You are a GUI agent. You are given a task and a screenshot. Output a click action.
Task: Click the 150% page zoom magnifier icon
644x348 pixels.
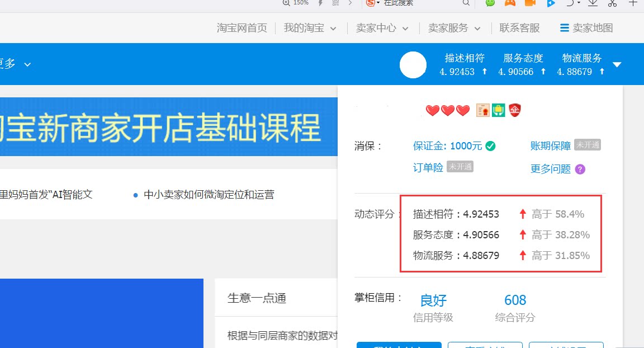click(x=286, y=3)
